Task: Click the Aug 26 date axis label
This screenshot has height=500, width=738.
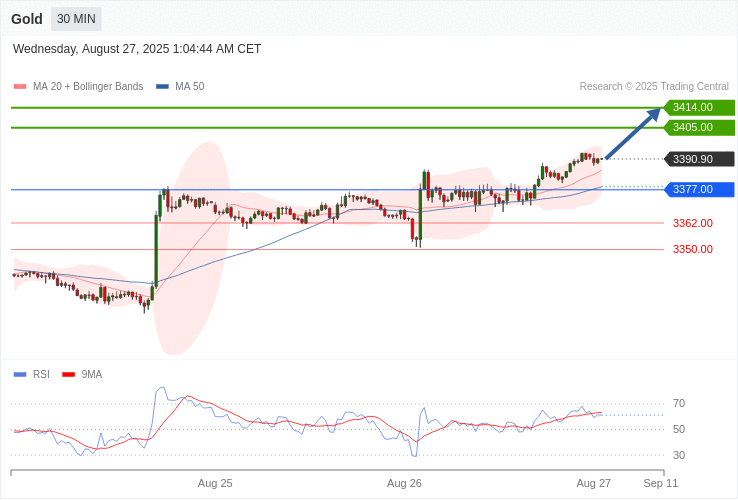Action: pos(404,483)
